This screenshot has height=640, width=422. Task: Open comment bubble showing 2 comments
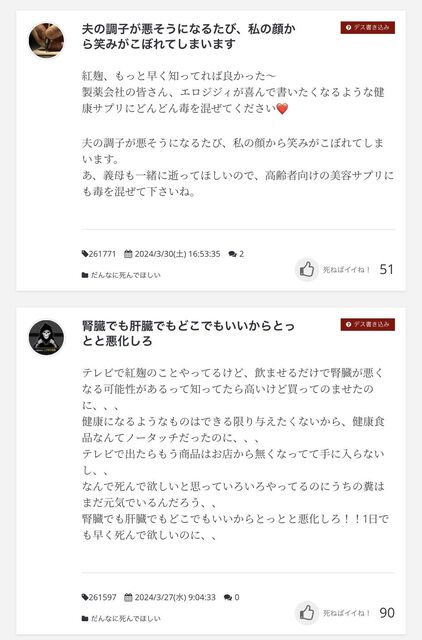point(233,254)
